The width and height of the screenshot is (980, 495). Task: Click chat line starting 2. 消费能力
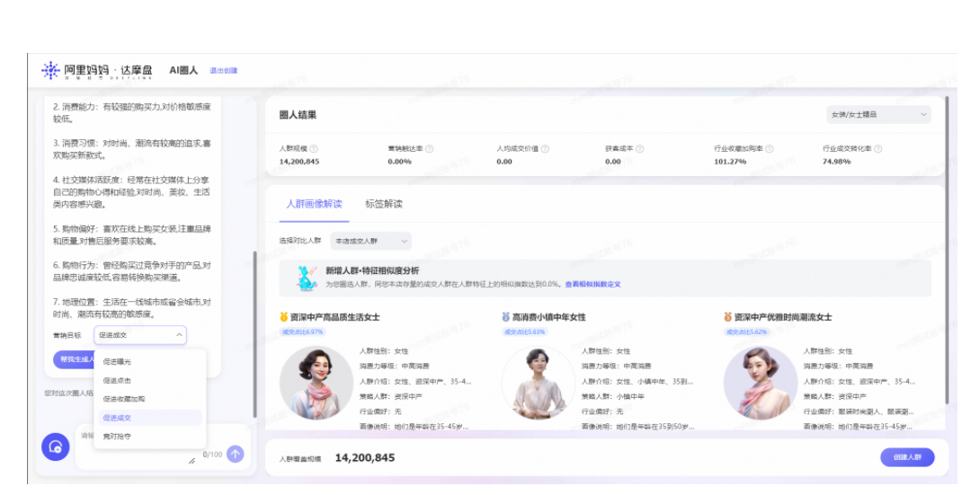(132, 113)
